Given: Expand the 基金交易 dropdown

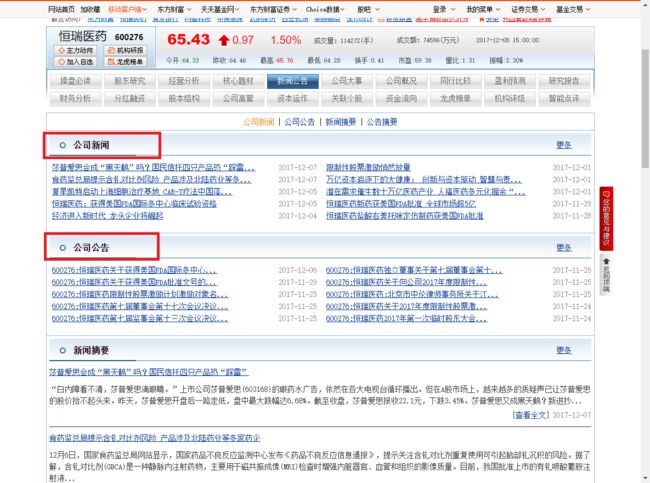Looking at the screenshot, I should pyautogui.click(x=573, y=9).
